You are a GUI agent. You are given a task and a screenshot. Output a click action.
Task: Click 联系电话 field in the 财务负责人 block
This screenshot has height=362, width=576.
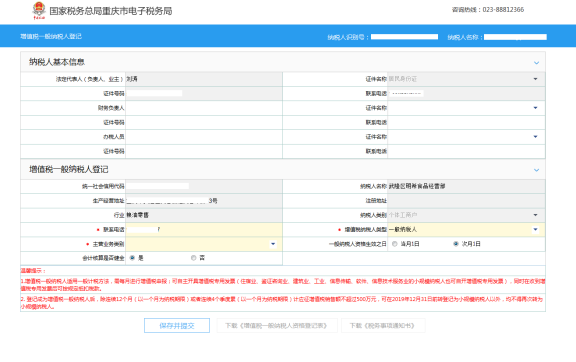pyautogui.click(x=466, y=122)
